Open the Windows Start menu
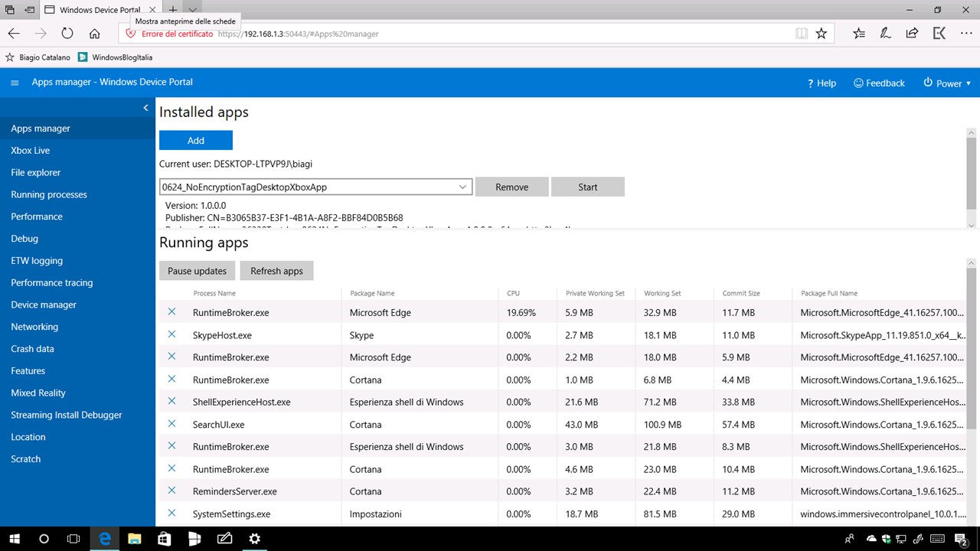980x551 pixels. (x=15, y=539)
